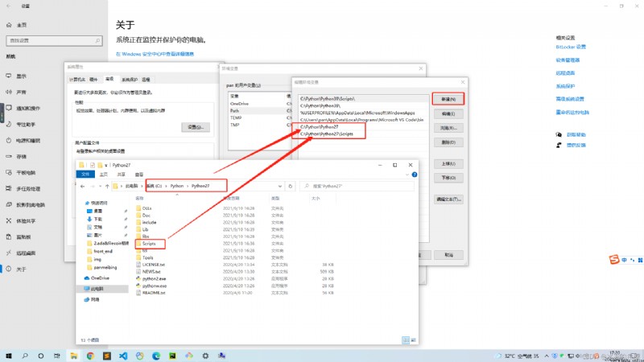Image resolution: width=644 pixels, height=362 pixels.
Task: Open Scripts folder in Explorer
Action: pos(149,244)
